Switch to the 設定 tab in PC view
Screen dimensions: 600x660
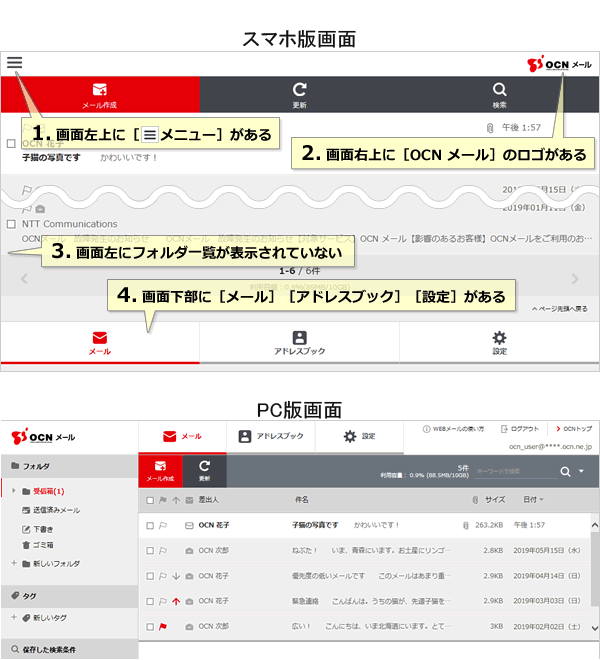359,436
